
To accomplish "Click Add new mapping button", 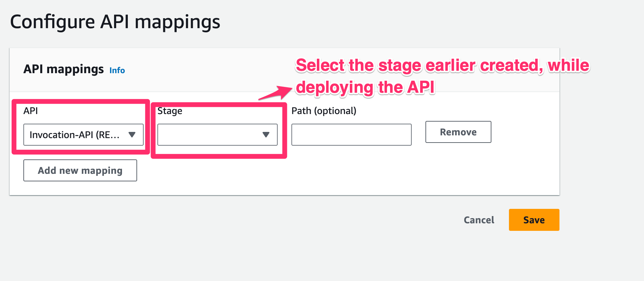I will 80,170.
